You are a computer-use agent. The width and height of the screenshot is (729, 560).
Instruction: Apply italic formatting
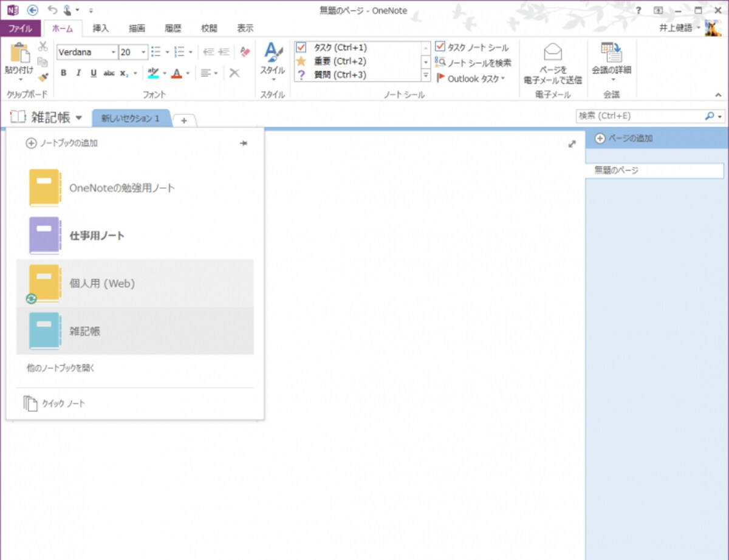(x=78, y=73)
